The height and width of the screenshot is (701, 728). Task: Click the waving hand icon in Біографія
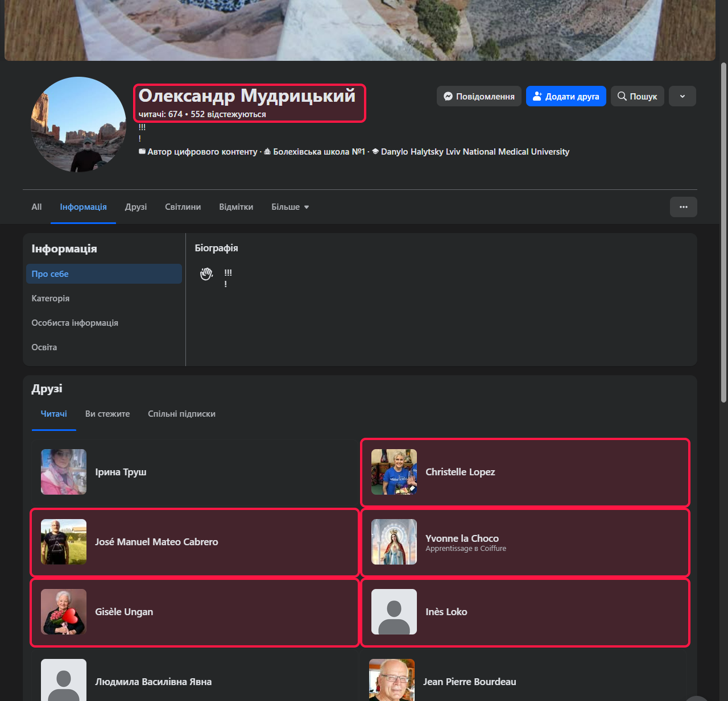pyautogui.click(x=206, y=274)
